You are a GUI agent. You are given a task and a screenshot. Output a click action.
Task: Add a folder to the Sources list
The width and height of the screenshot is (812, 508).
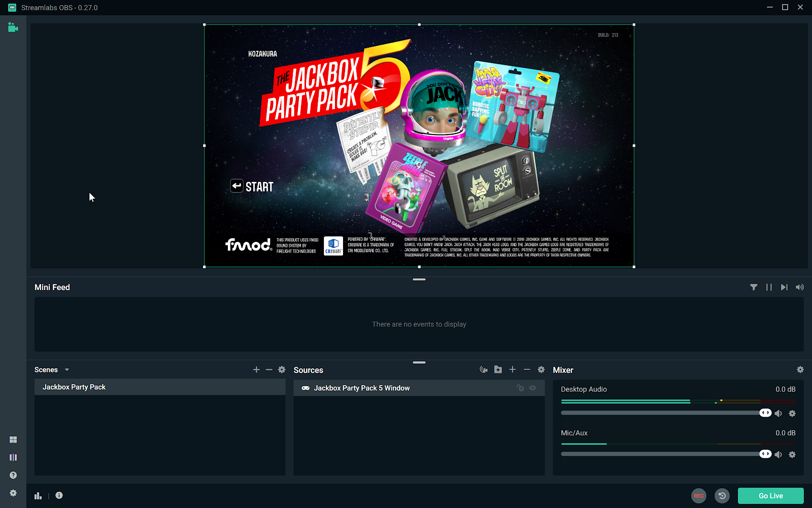click(498, 370)
